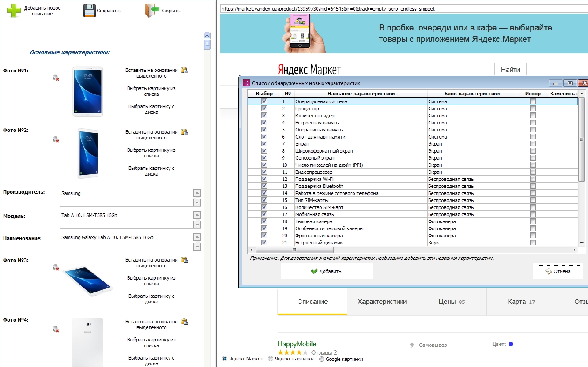The image size is (588, 367).
Task: Click down arrow of Производитель field
Action: [x=197, y=202]
